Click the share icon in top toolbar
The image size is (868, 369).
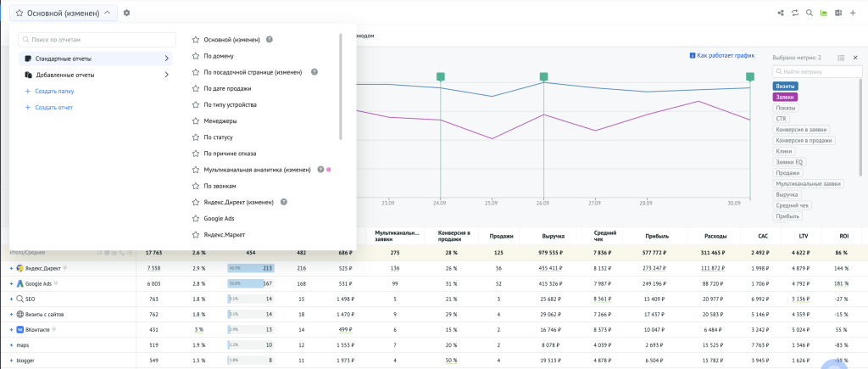tap(781, 14)
